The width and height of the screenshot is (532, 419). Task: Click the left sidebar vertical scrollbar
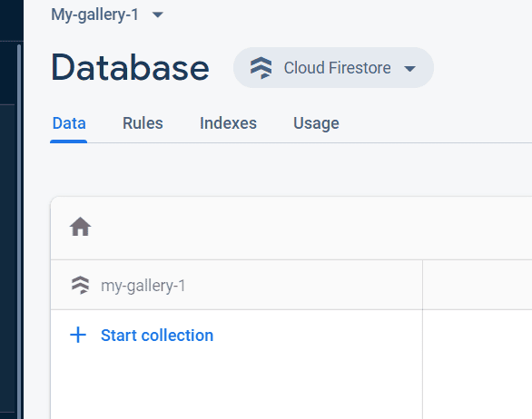19,230
